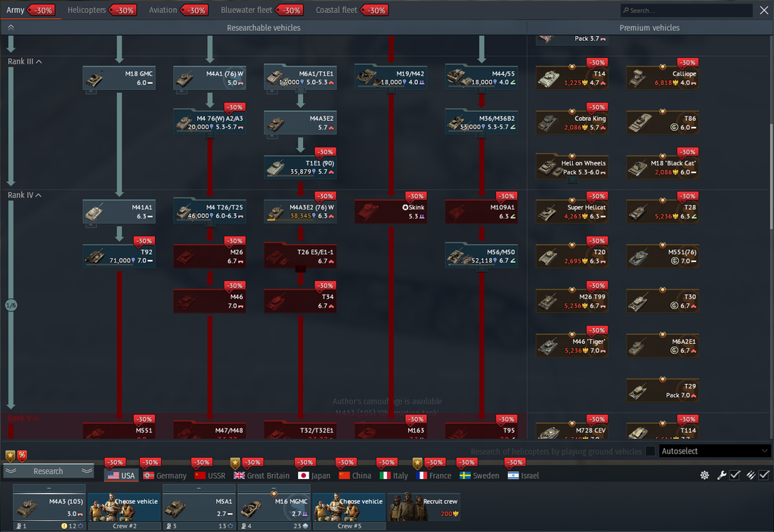Select the M41A1 light tank card

(119, 212)
